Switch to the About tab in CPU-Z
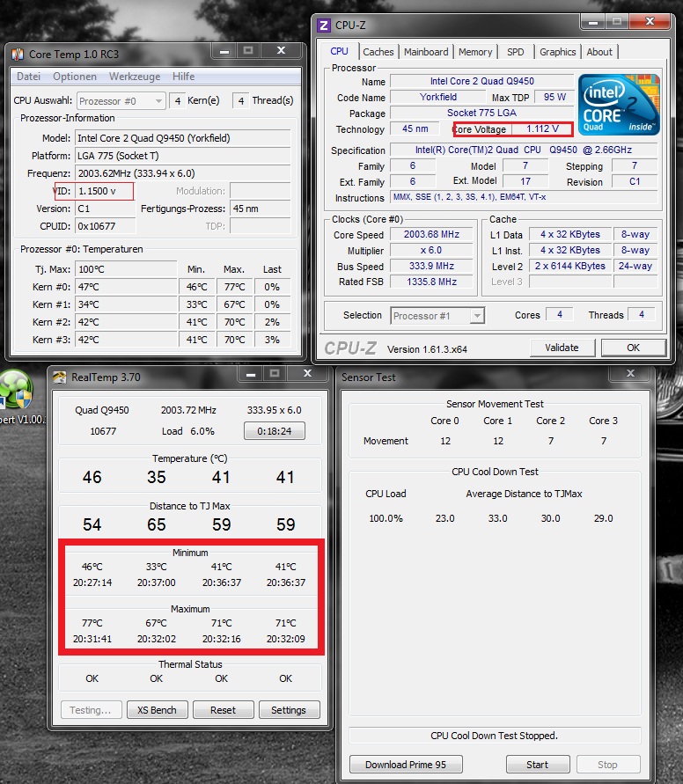 599,52
